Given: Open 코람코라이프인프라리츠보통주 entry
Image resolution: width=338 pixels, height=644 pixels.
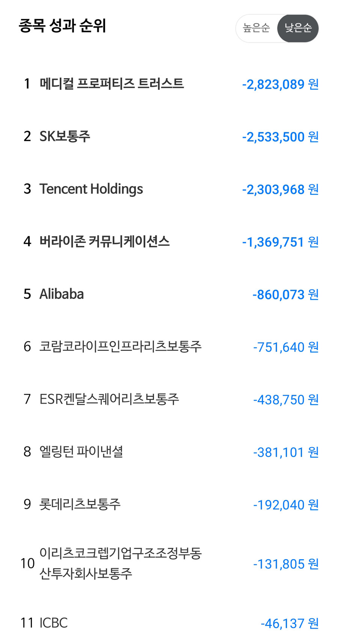Looking at the screenshot, I should 120,347.
